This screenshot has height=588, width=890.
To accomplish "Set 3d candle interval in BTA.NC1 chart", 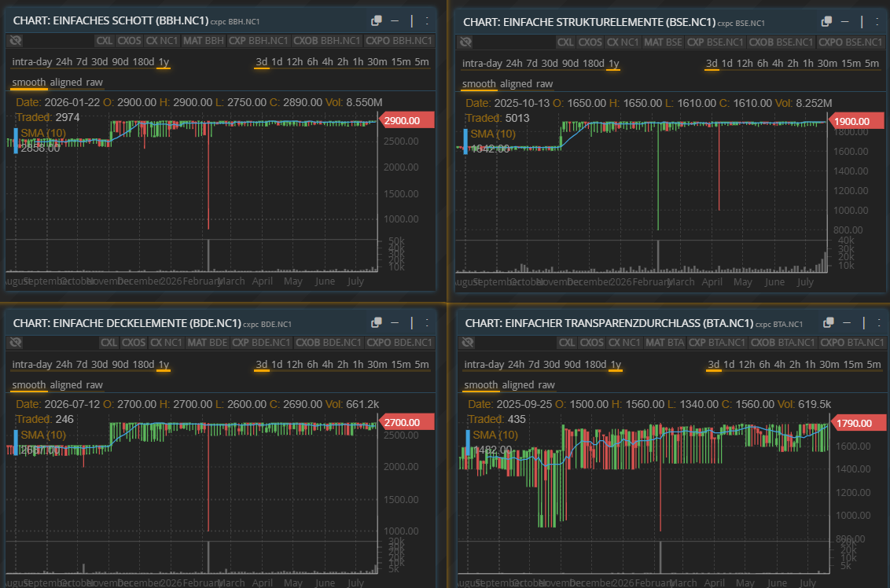I will coord(713,365).
